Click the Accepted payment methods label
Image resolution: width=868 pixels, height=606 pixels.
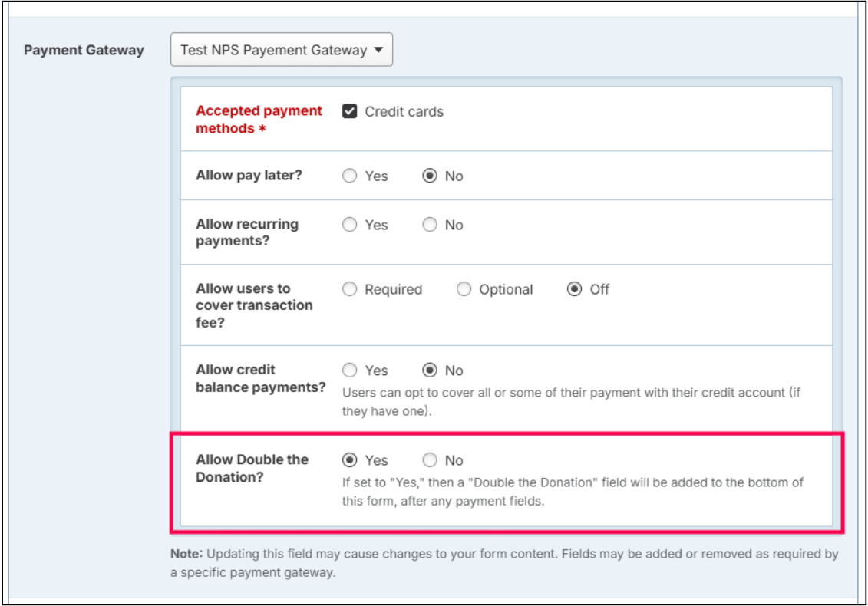click(x=259, y=120)
